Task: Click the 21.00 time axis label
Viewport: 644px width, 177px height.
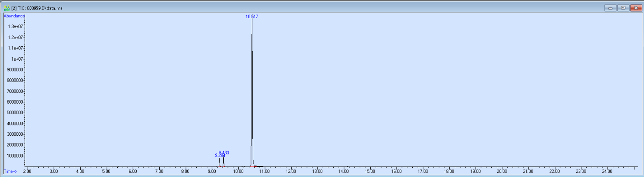Action: (x=528, y=171)
